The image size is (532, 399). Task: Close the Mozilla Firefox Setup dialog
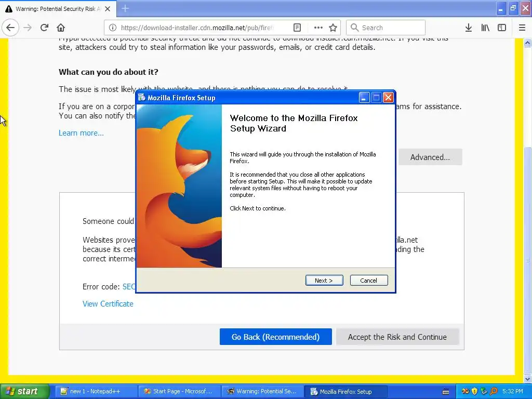[x=388, y=98]
